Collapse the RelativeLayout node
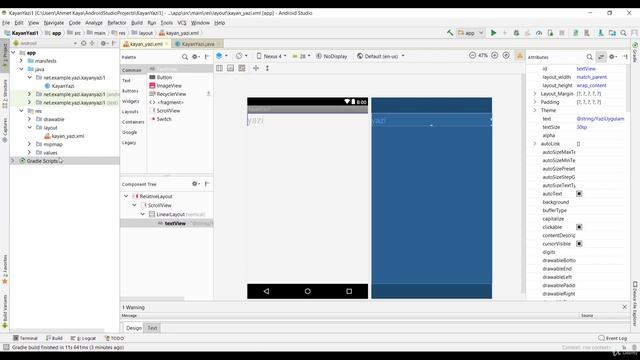 click(126, 196)
